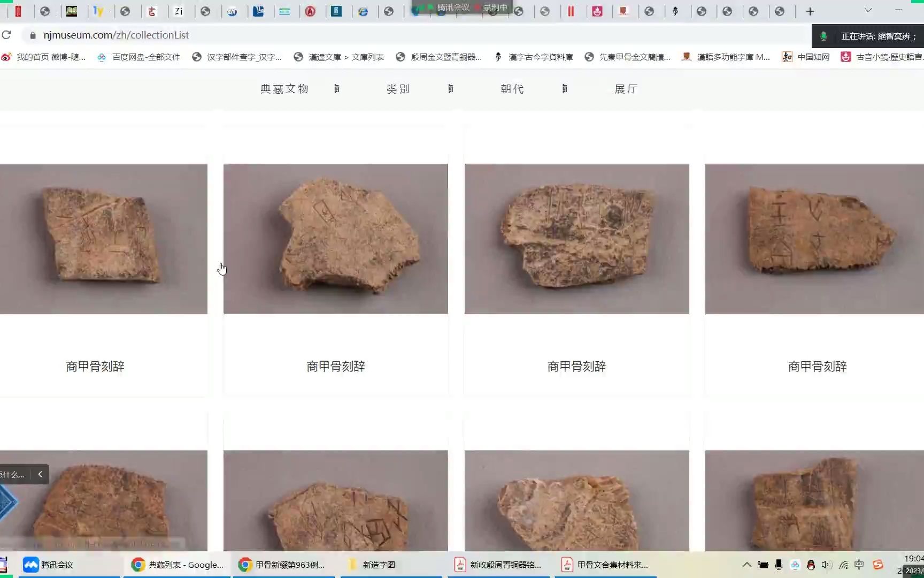
Task: Show hidden system tray icons
Action: pyautogui.click(x=747, y=565)
